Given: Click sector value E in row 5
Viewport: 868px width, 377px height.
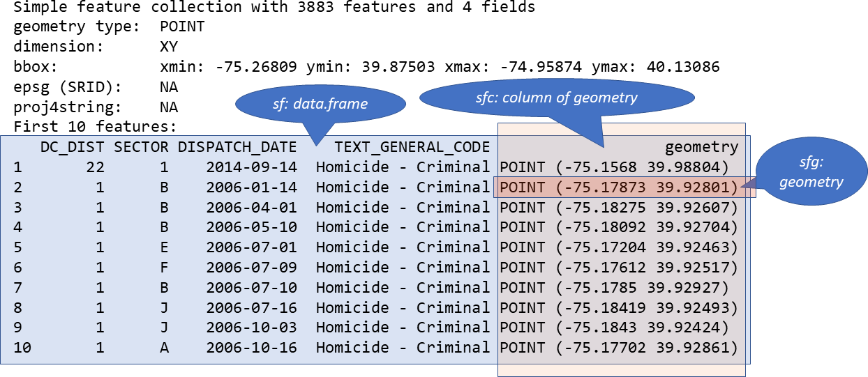Looking at the screenshot, I should click(164, 247).
